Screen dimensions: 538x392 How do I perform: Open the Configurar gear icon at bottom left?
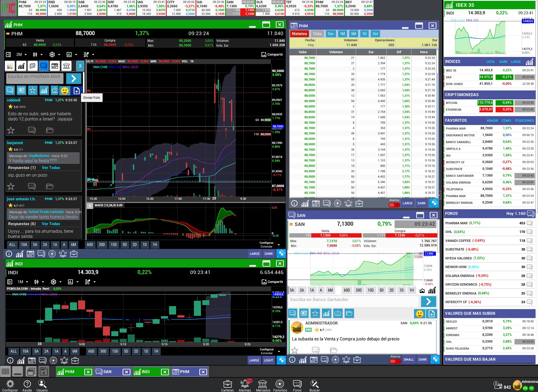pos(10,384)
